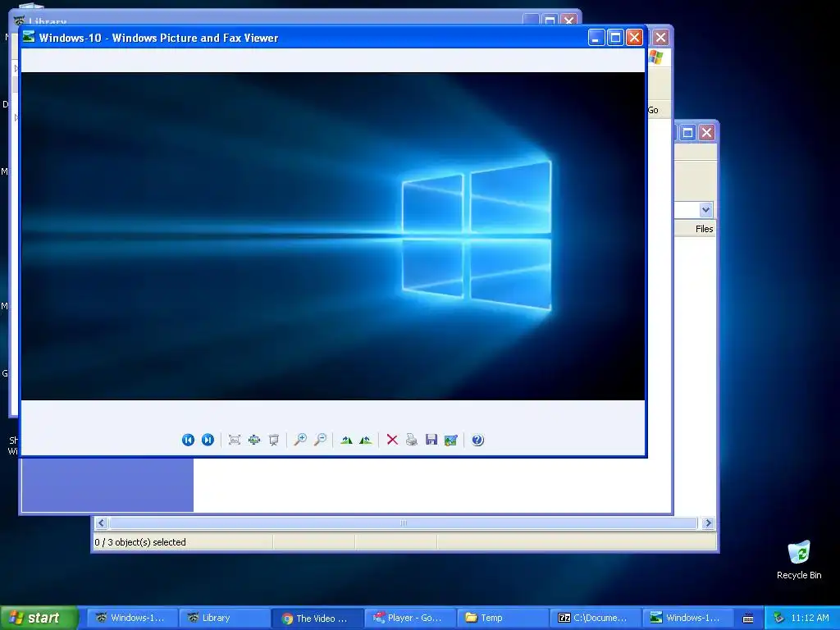Open Picture Viewer help
The height and width of the screenshot is (630, 840).
(x=477, y=440)
